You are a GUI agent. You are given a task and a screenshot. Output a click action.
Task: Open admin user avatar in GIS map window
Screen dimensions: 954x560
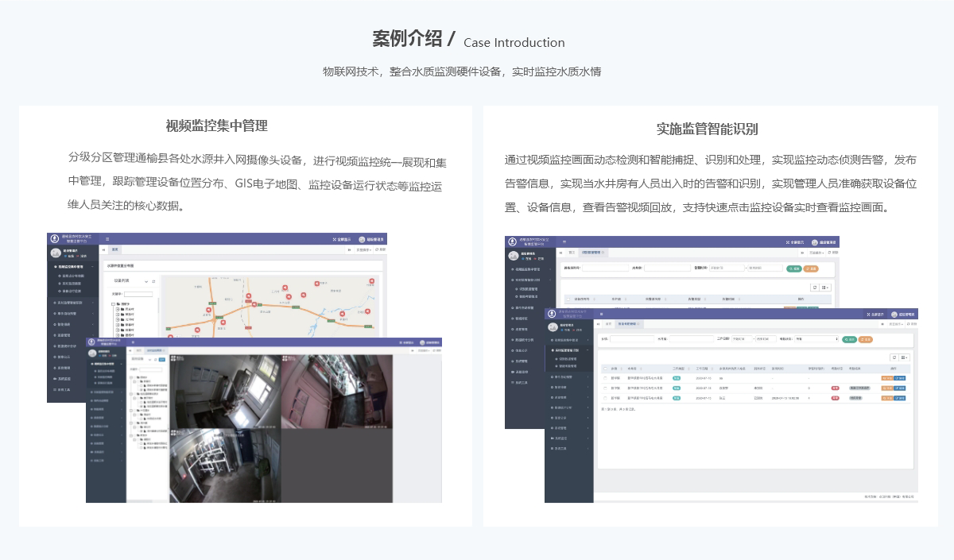[x=362, y=239]
